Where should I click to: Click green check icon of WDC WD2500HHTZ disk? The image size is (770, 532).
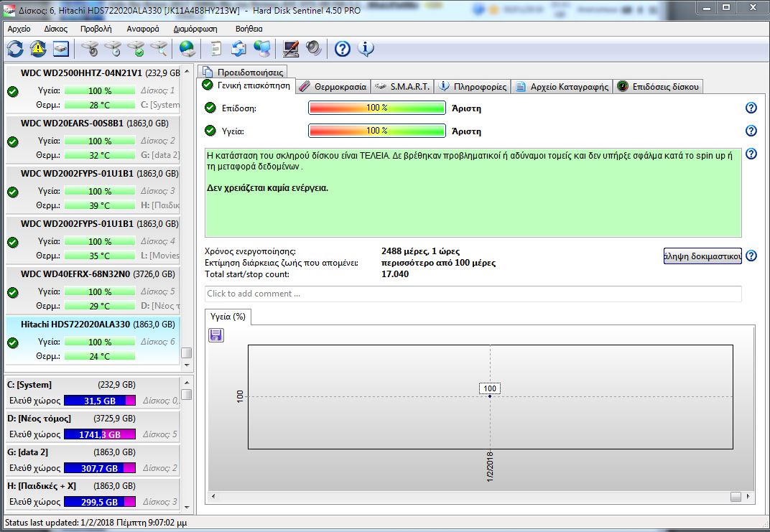point(13,91)
